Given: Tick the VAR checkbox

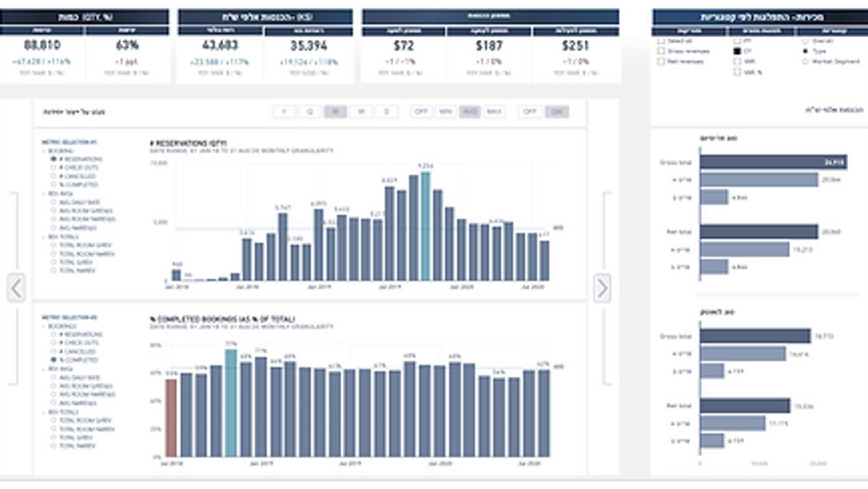Looking at the screenshot, I should 737,62.
